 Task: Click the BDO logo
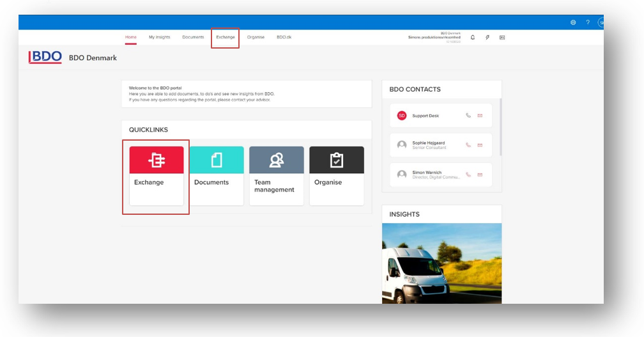click(x=45, y=57)
